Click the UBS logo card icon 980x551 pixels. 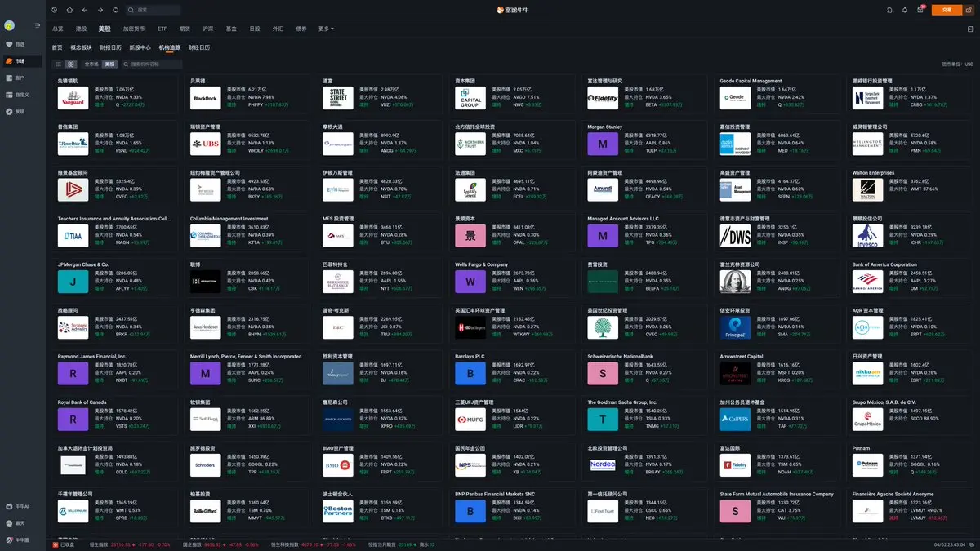click(x=205, y=144)
